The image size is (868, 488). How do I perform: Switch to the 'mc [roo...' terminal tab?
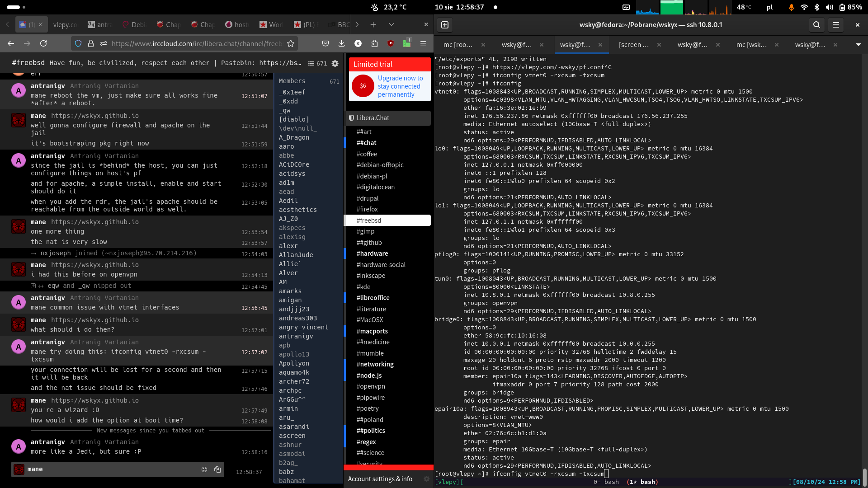(x=458, y=45)
